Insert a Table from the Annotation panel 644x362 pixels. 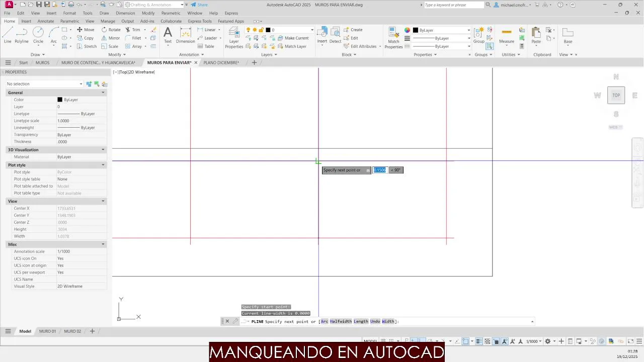coord(206,46)
